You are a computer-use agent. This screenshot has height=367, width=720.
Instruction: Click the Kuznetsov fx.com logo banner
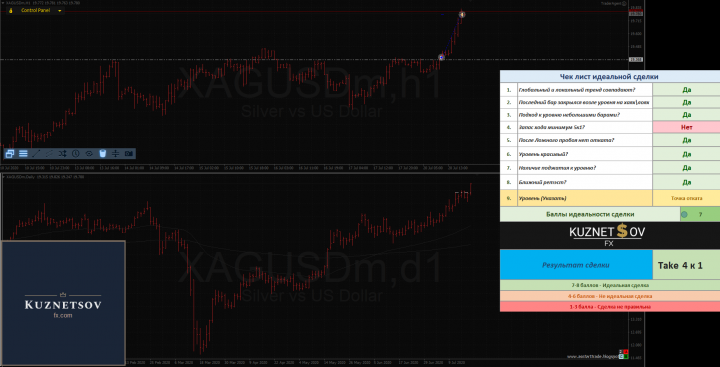click(x=63, y=303)
